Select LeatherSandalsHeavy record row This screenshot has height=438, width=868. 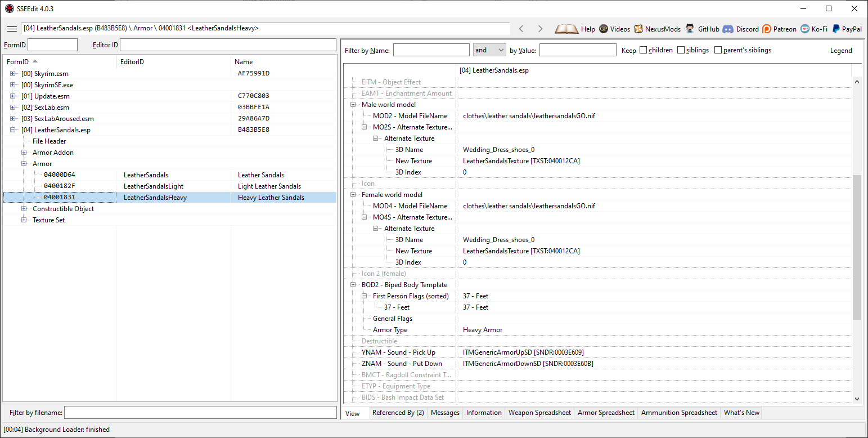[170, 198]
